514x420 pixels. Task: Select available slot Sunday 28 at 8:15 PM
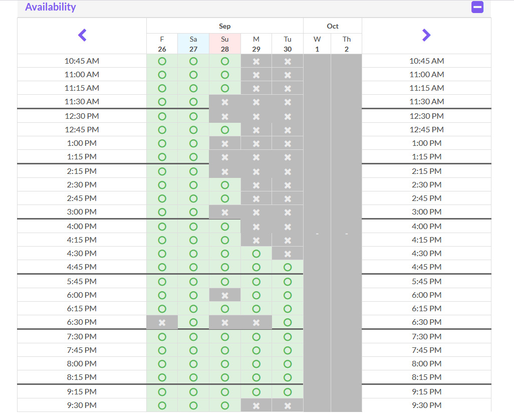pos(225,377)
